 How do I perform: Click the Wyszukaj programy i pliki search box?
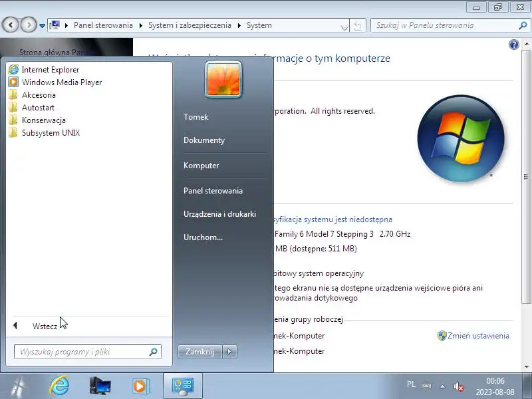point(88,352)
